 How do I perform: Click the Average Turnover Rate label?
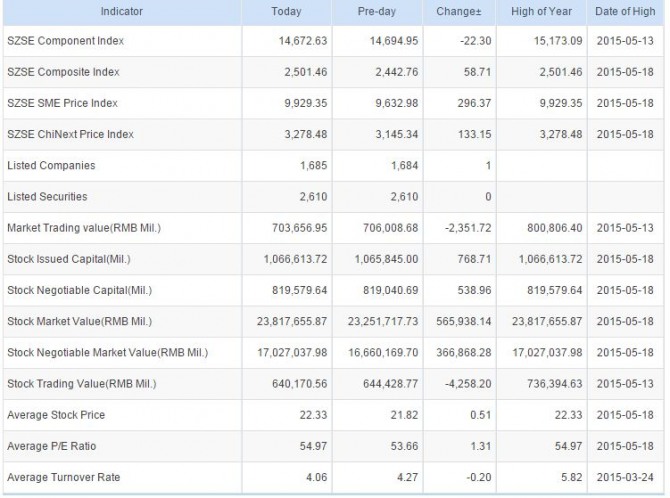point(64,477)
